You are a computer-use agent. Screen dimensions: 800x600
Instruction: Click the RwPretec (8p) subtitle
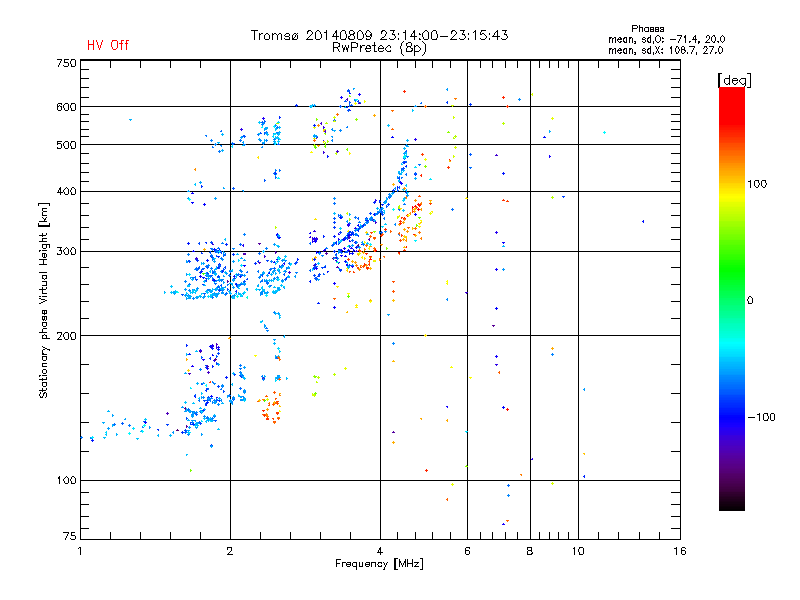click(x=379, y=48)
